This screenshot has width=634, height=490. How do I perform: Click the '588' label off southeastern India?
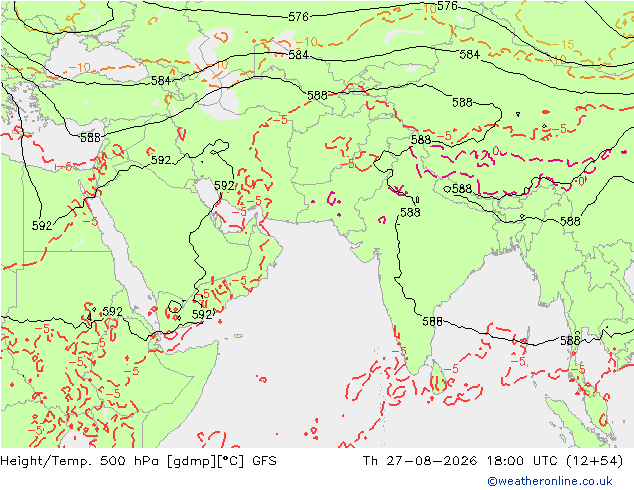[432, 321]
